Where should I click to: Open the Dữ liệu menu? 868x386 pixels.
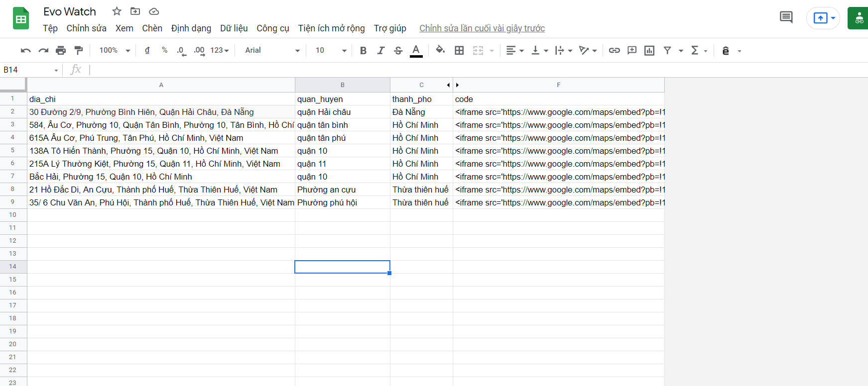pyautogui.click(x=234, y=28)
